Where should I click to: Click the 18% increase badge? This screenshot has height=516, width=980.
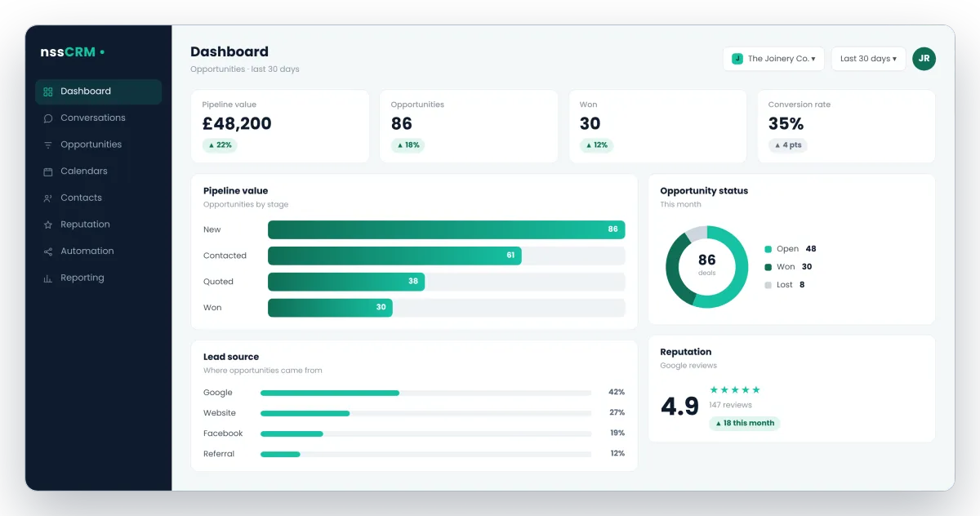click(408, 145)
